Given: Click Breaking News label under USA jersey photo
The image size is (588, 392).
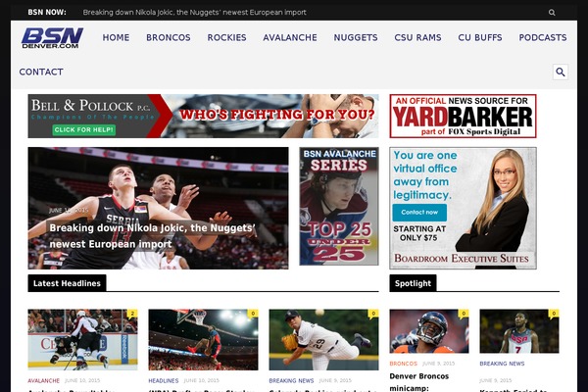Looking at the screenshot, I should click(x=502, y=364).
